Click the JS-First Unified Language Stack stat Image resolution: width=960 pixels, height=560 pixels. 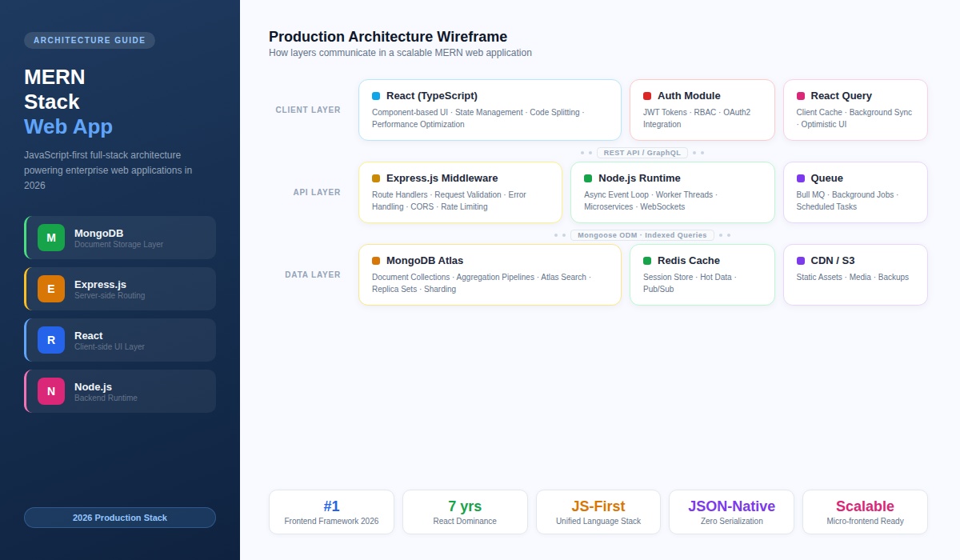click(x=598, y=512)
